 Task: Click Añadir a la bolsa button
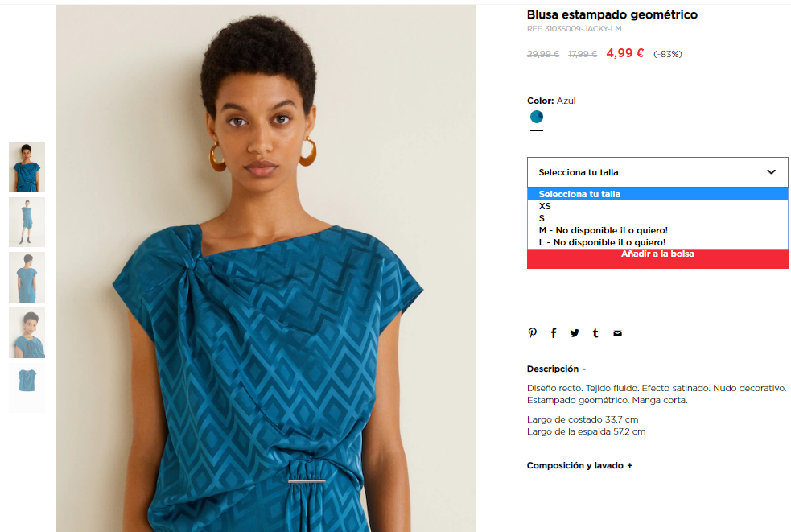[x=657, y=258]
